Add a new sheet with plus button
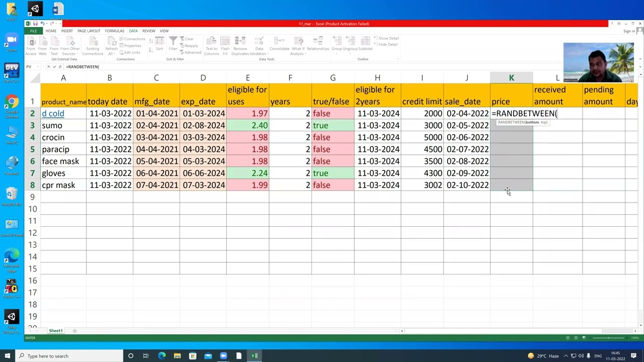The height and width of the screenshot is (362, 644). tap(74, 331)
